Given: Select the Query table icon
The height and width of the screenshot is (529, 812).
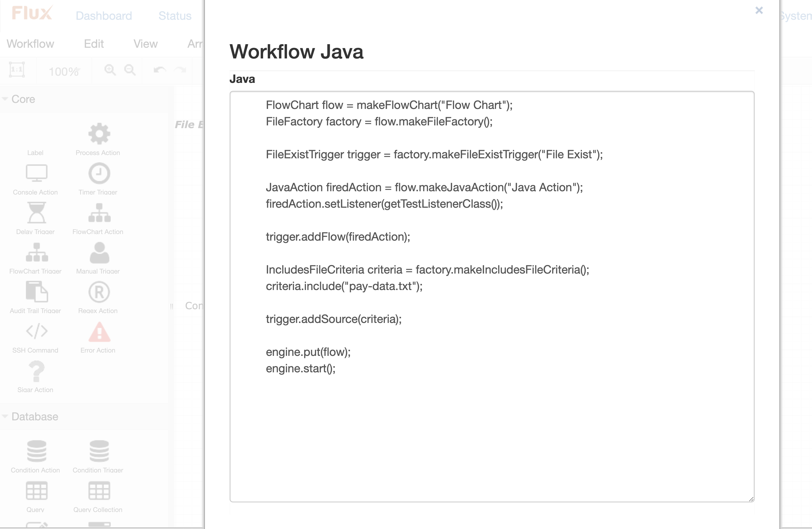Looking at the screenshot, I should [36, 491].
